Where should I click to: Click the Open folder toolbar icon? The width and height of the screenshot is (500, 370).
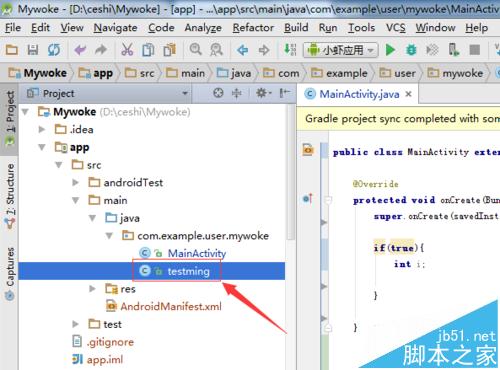[x=12, y=50]
